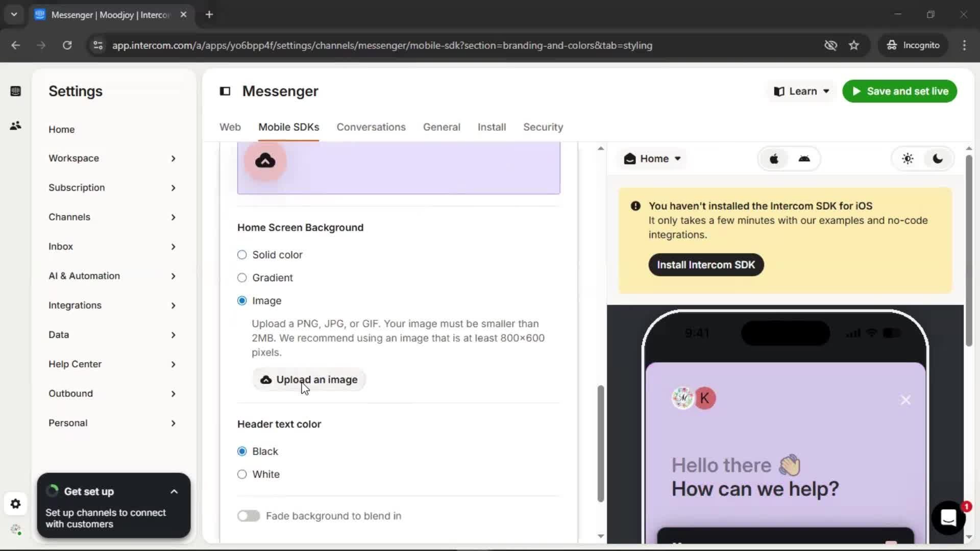The height and width of the screenshot is (551, 980).
Task: Click Install Intercom SDK button
Action: (706, 265)
